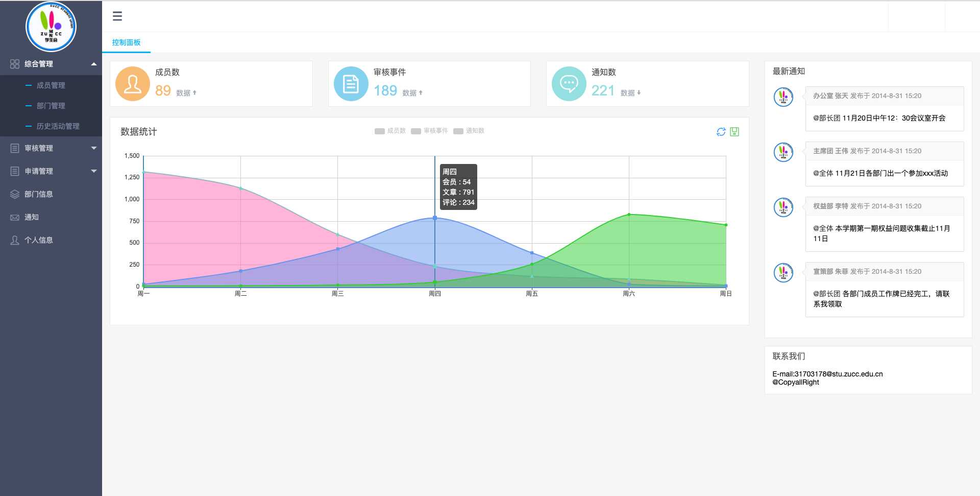Viewport: 980px width, 496px height.
Task: Click the 最新通知 panel heading
Action: (x=789, y=72)
